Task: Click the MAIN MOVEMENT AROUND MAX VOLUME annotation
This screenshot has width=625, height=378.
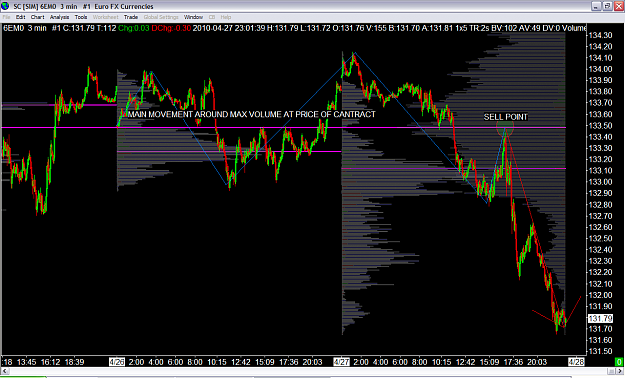Action: point(252,114)
